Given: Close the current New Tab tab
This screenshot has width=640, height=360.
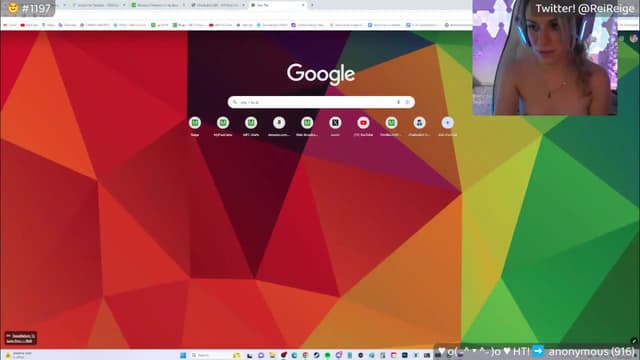Looking at the screenshot, I should (x=303, y=5).
